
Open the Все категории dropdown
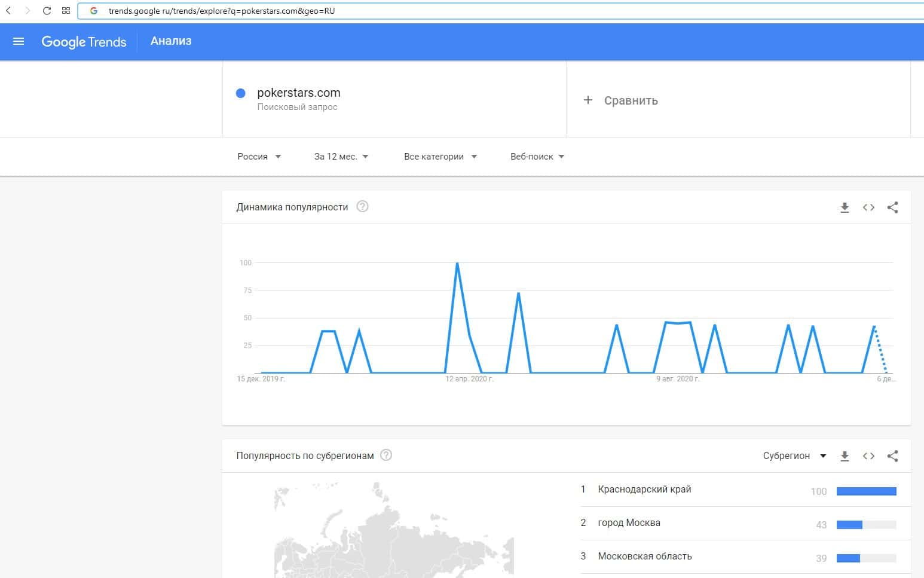(440, 157)
